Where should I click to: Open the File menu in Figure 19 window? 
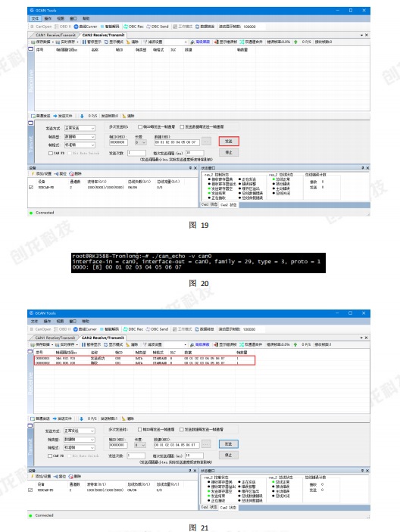[x=35, y=19]
